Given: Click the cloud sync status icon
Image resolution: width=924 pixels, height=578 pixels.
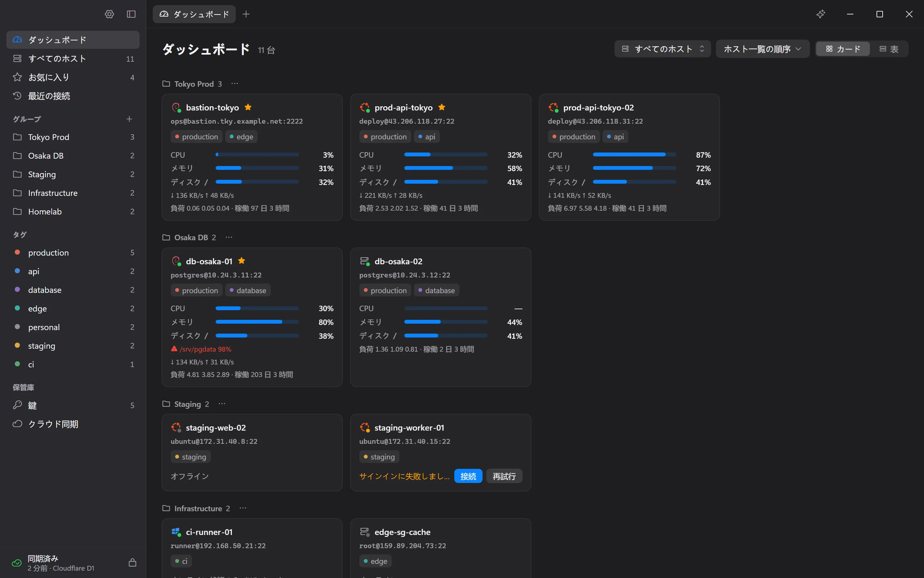Looking at the screenshot, I should (17, 563).
